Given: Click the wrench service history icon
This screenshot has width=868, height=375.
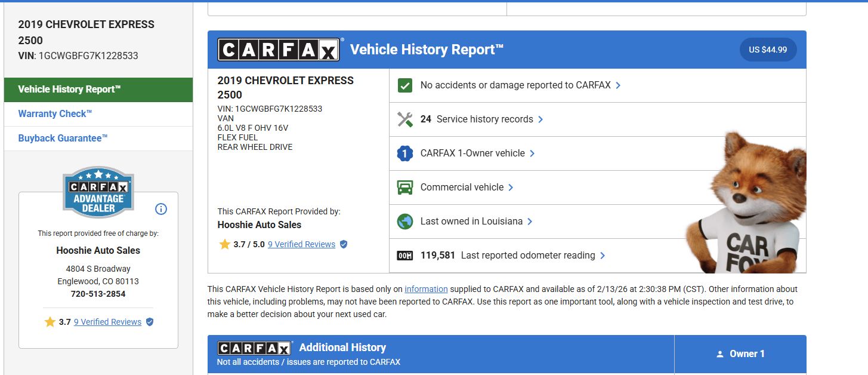Looking at the screenshot, I should pyautogui.click(x=405, y=119).
